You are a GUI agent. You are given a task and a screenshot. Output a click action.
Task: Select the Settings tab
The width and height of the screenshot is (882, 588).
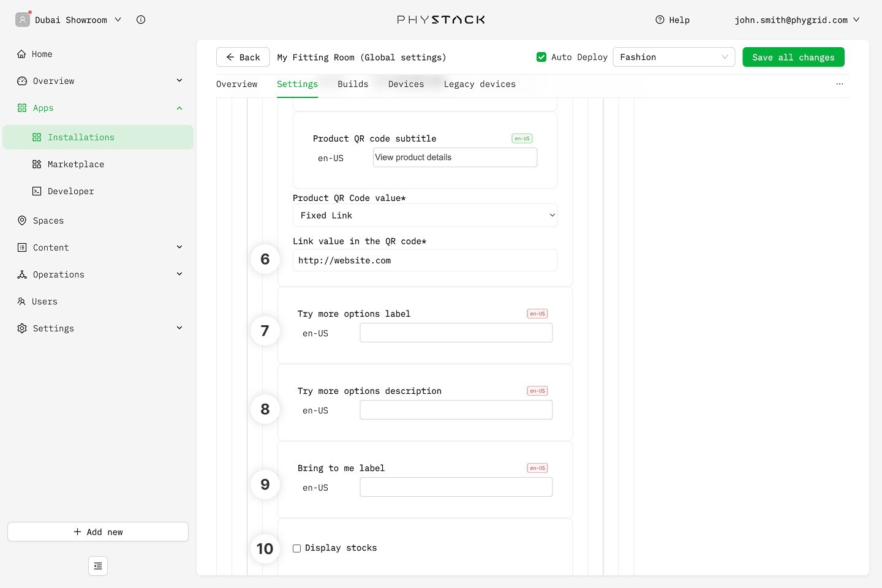(297, 84)
